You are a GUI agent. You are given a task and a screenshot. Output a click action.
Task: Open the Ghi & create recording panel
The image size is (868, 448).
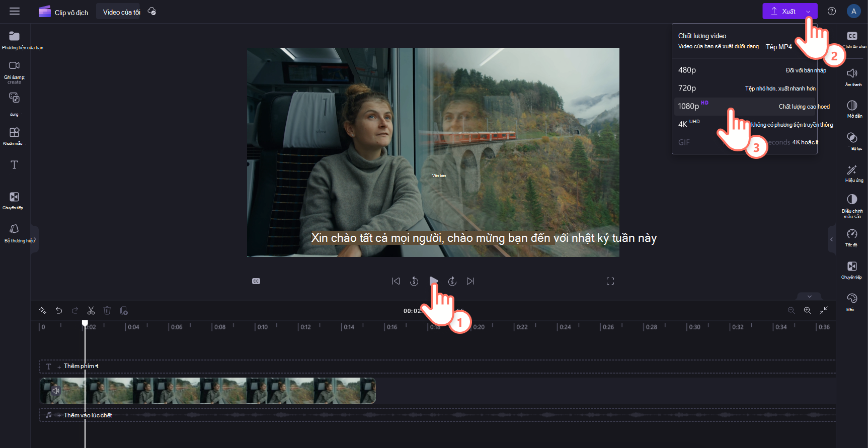click(x=15, y=72)
